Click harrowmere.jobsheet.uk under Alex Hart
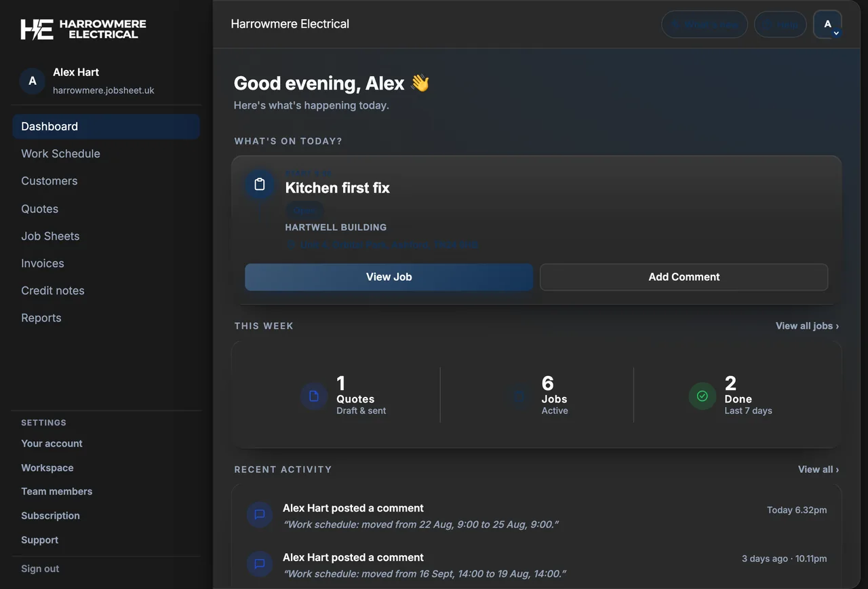The image size is (868, 589). click(104, 90)
